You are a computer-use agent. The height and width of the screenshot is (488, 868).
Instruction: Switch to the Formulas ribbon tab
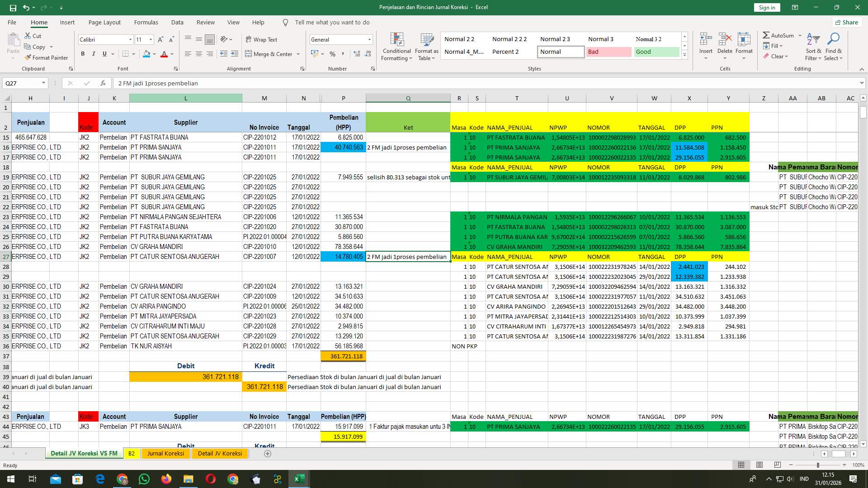146,22
